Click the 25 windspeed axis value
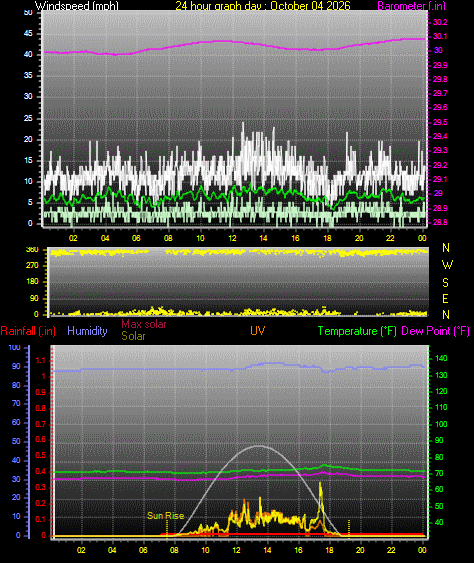 (x=28, y=118)
